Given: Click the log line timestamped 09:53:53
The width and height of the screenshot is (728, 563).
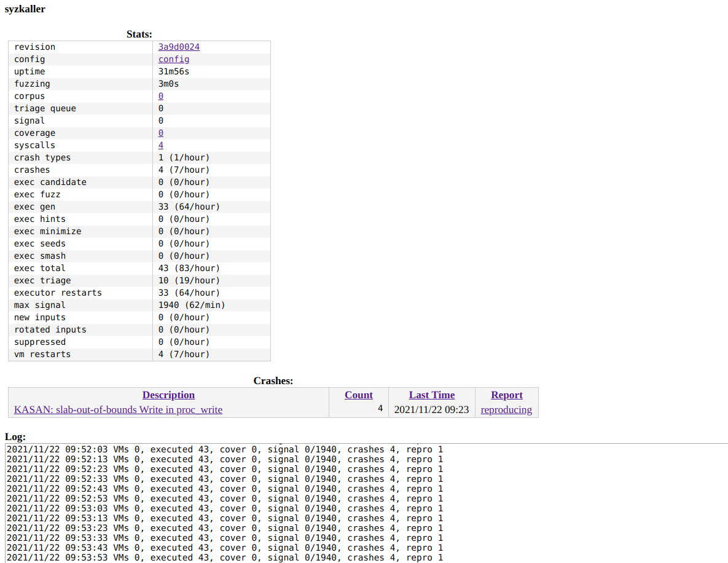Looking at the screenshot, I should [x=224, y=557].
